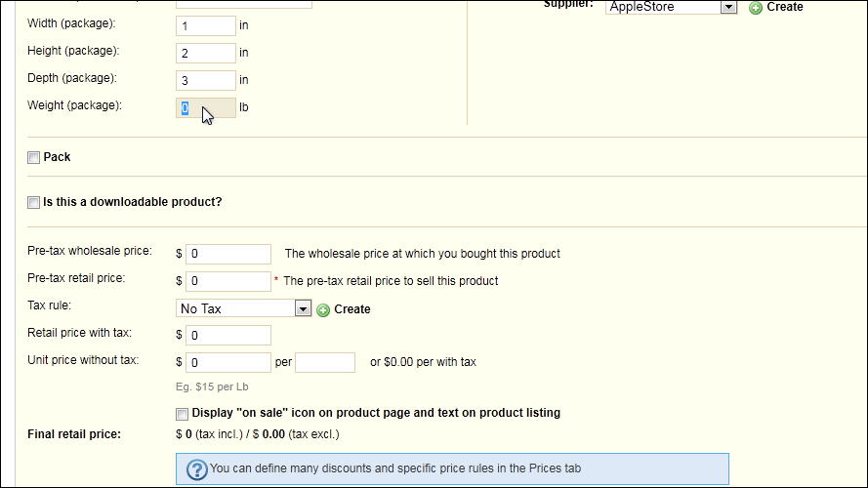868x488 pixels.
Task: Click the green plus icon beside Tax rule
Action: click(323, 309)
